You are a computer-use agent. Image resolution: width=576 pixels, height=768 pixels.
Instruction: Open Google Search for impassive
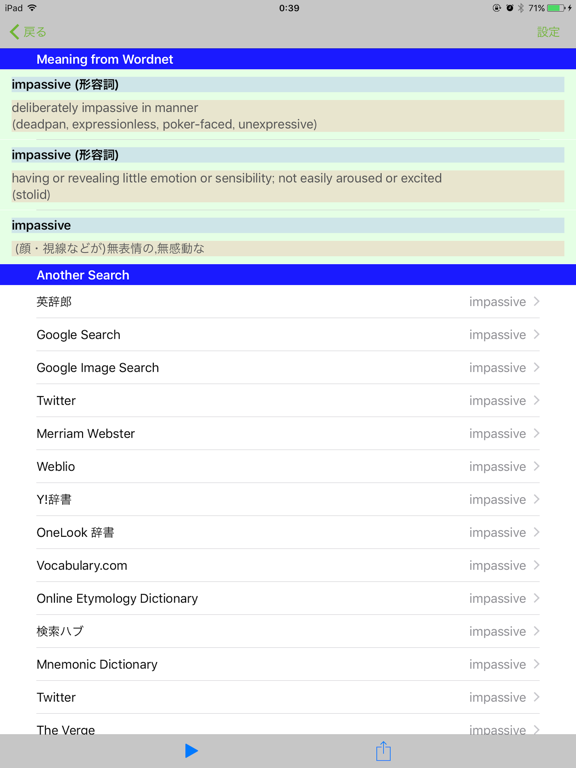[288, 335]
